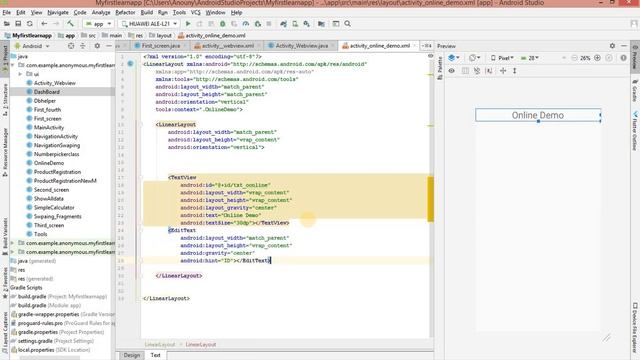Select MainActivity class in project tree
The width and height of the screenshot is (640, 360).
(x=49, y=127)
